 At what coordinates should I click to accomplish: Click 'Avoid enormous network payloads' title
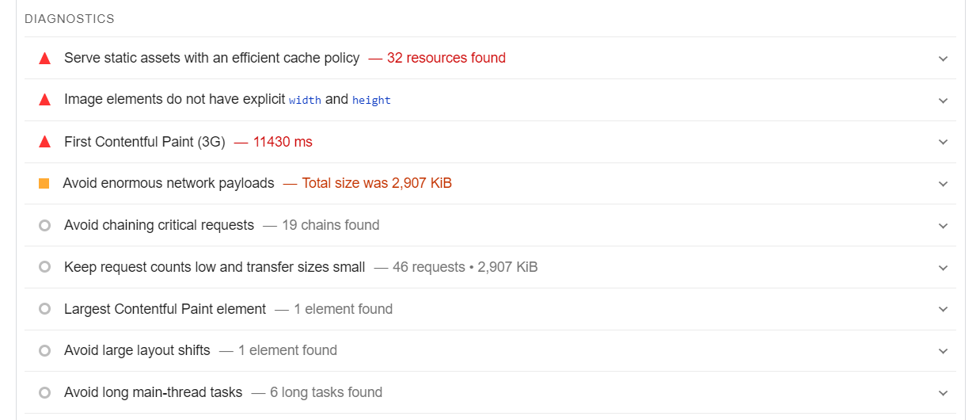coord(169,183)
